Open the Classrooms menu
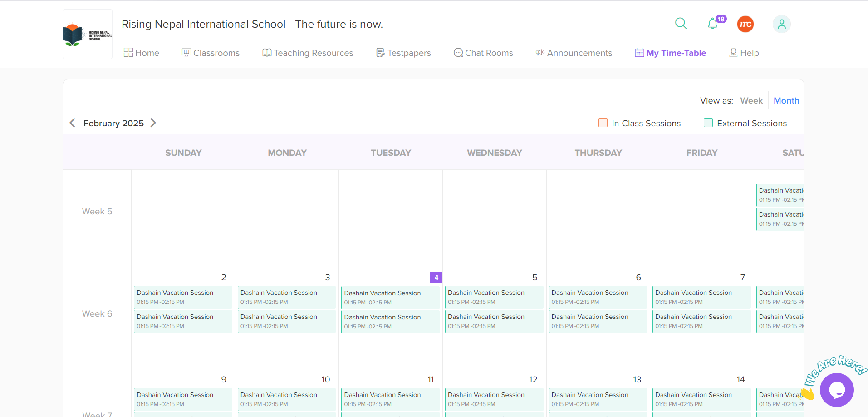The width and height of the screenshot is (868, 417). coord(211,53)
